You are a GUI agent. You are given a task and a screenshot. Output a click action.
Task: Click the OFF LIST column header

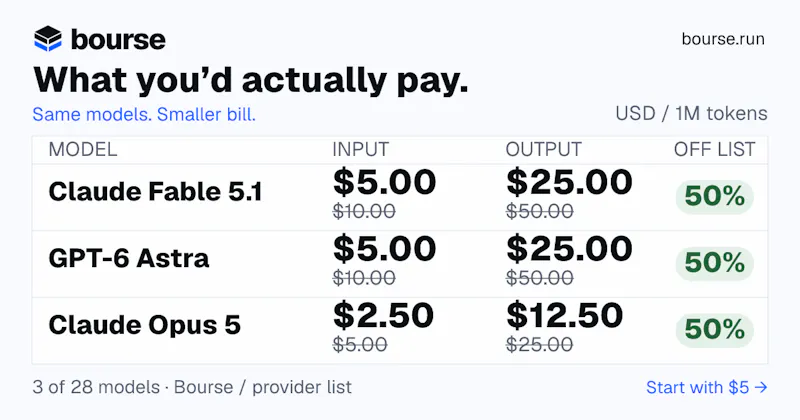(x=714, y=150)
